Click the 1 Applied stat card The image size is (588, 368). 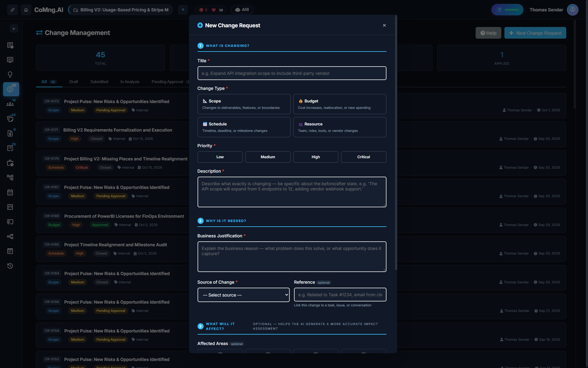pos(502,58)
